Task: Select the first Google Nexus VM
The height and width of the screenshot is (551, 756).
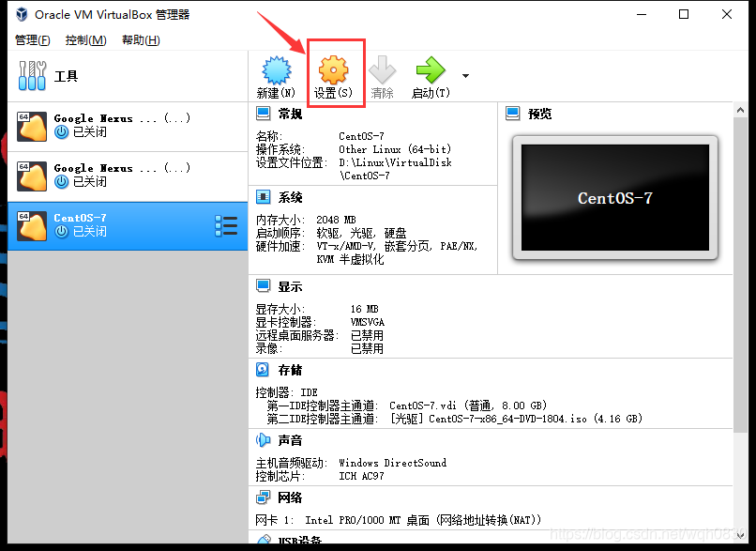Action: [128, 127]
